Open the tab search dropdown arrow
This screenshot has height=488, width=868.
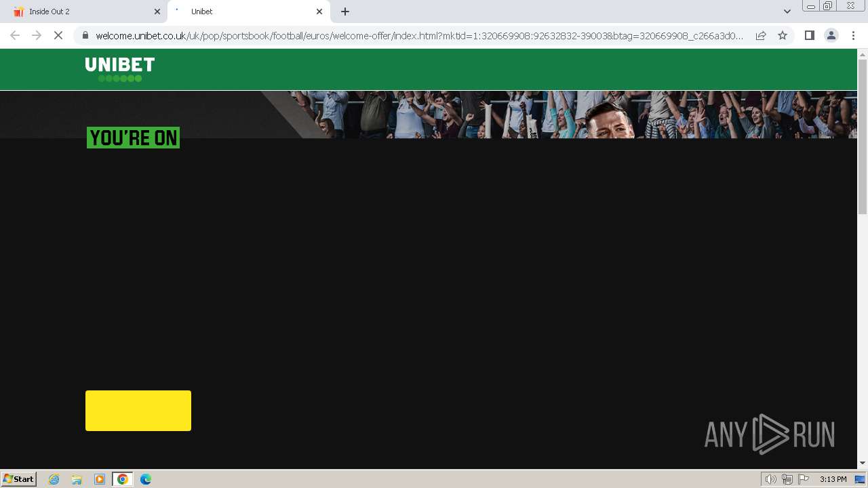pos(787,12)
